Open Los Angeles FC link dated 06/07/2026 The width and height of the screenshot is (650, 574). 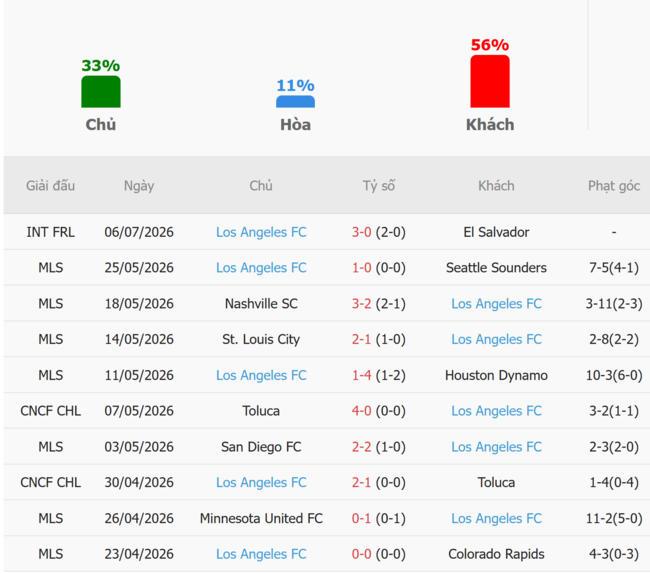261,232
